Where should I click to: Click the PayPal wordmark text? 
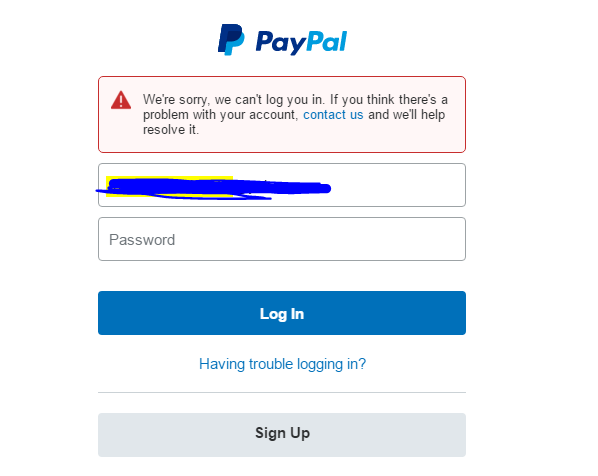(x=301, y=42)
